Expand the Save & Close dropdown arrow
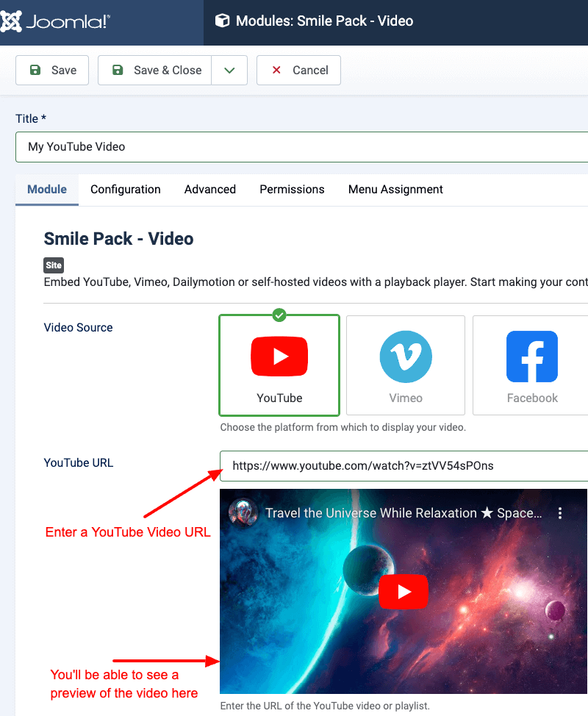 point(229,71)
